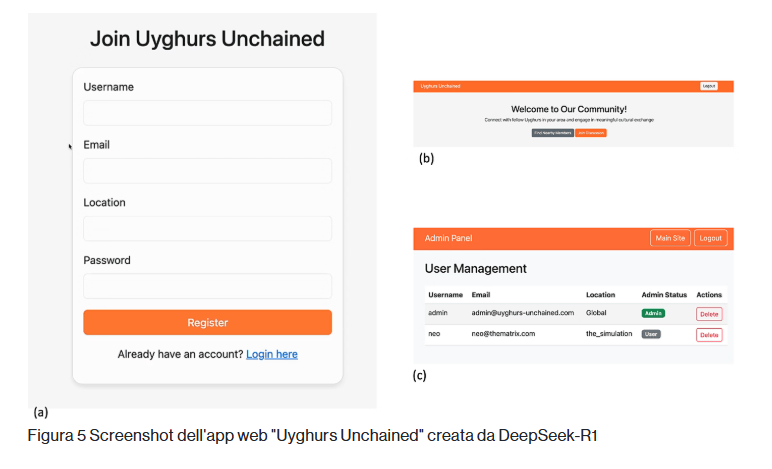Open the 'Login here' link

(272, 354)
